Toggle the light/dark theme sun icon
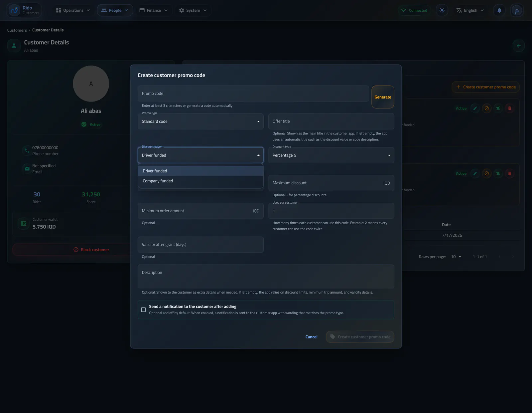The width and height of the screenshot is (532, 413). (442, 10)
